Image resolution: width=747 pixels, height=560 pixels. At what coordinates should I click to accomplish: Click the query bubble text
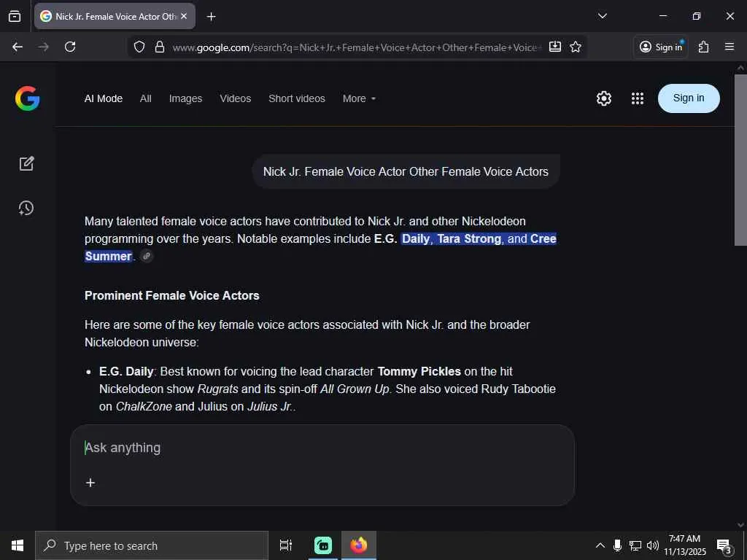coord(406,171)
